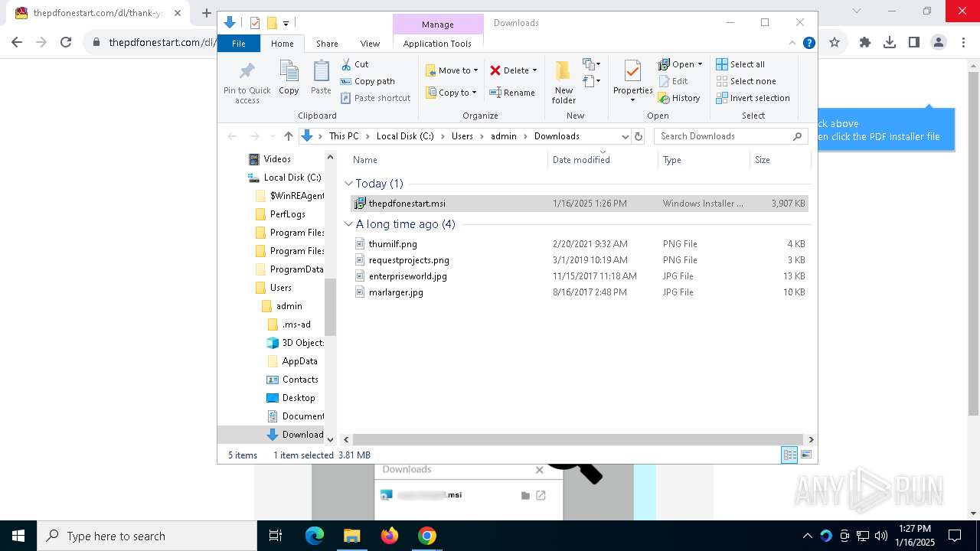The width and height of the screenshot is (980, 551).
Task: Switch to the Share ribbon tab
Action: 327,44
